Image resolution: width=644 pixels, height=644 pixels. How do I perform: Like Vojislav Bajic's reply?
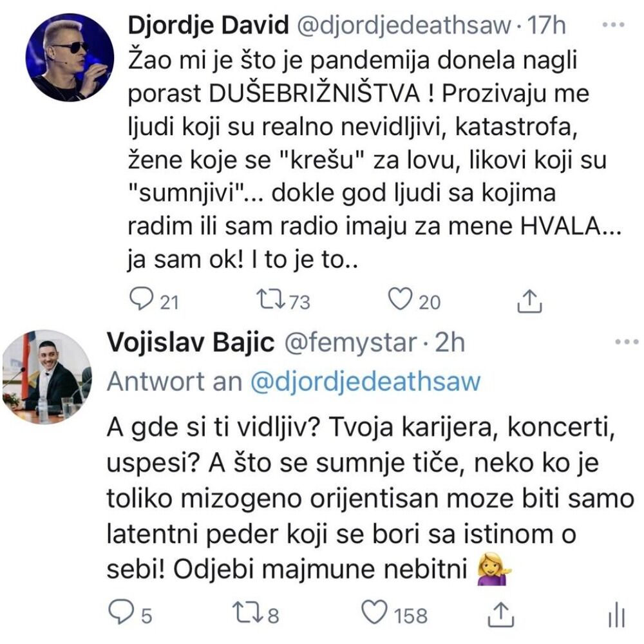[375, 614]
